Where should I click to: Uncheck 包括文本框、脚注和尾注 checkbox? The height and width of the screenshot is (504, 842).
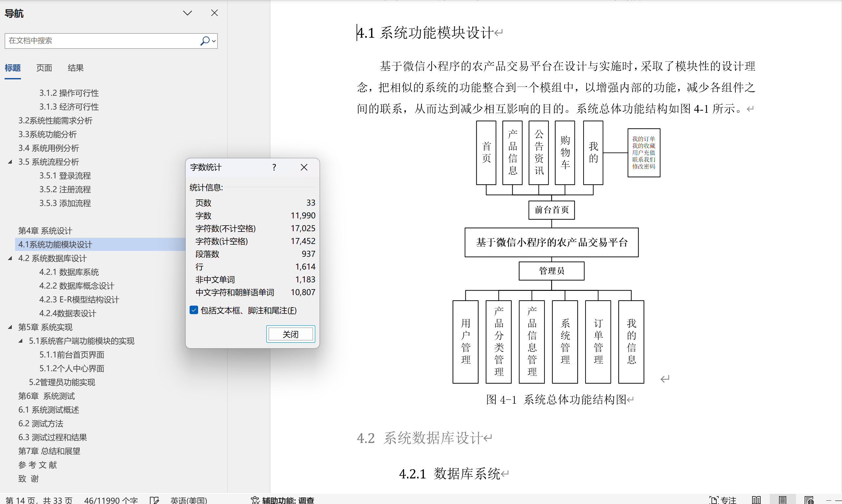tap(194, 310)
